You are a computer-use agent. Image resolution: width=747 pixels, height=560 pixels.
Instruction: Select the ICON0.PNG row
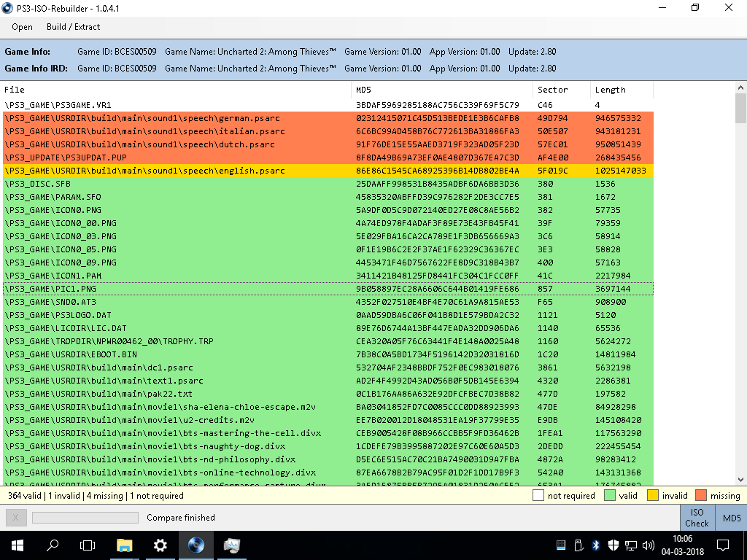click(328, 210)
